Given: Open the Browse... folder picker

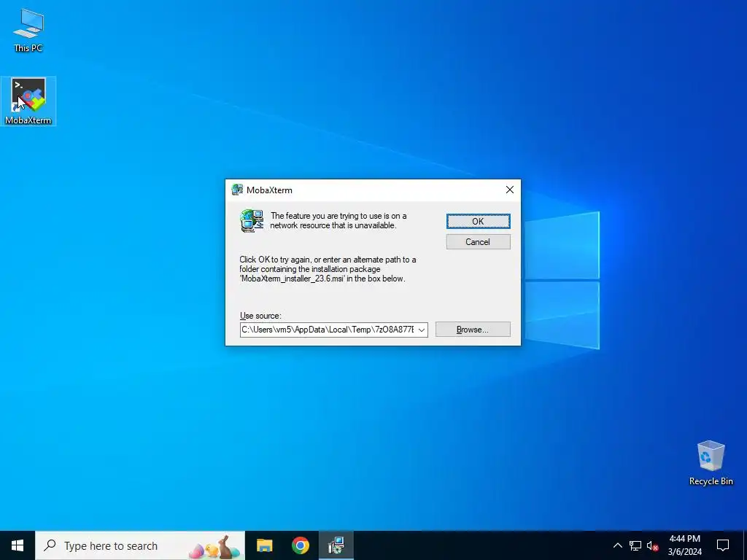Looking at the screenshot, I should click(x=473, y=330).
